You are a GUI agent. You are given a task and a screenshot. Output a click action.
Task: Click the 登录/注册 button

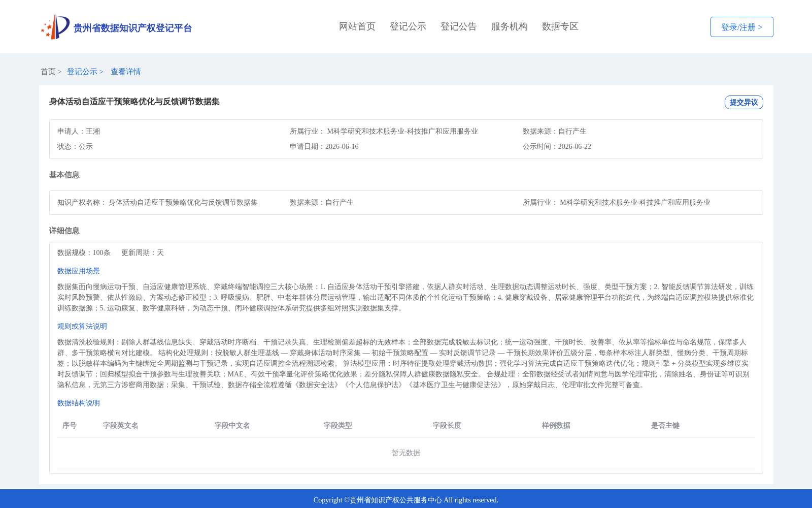[741, 27]
